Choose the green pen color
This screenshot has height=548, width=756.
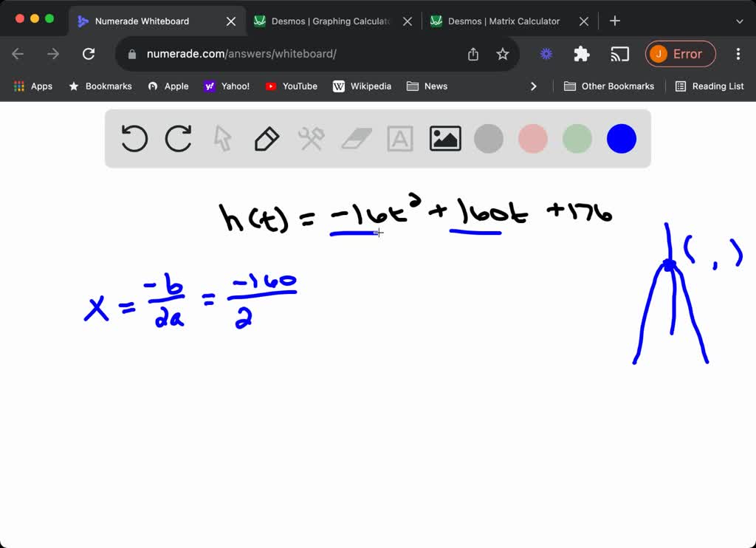tap(577, 139)
